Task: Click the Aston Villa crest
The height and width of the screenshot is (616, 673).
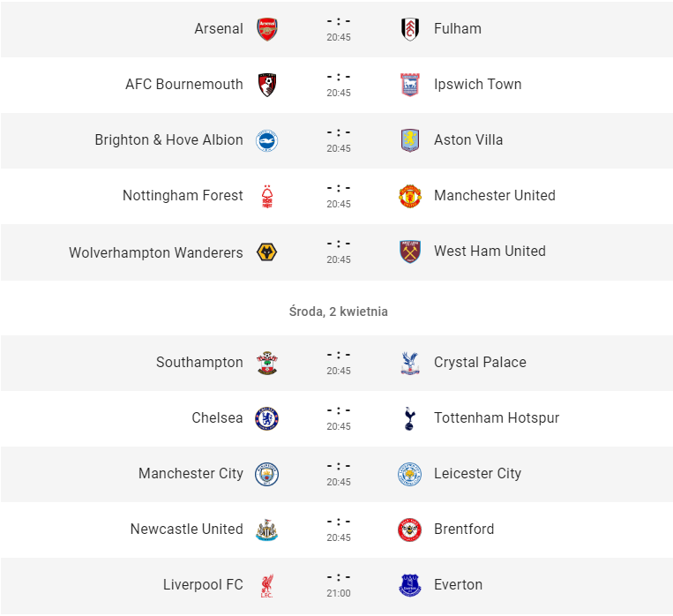Action: click(x=410, y=140)
